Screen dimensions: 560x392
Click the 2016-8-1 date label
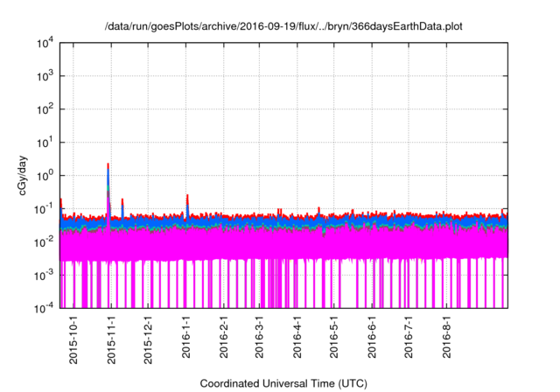coord(446,337)
